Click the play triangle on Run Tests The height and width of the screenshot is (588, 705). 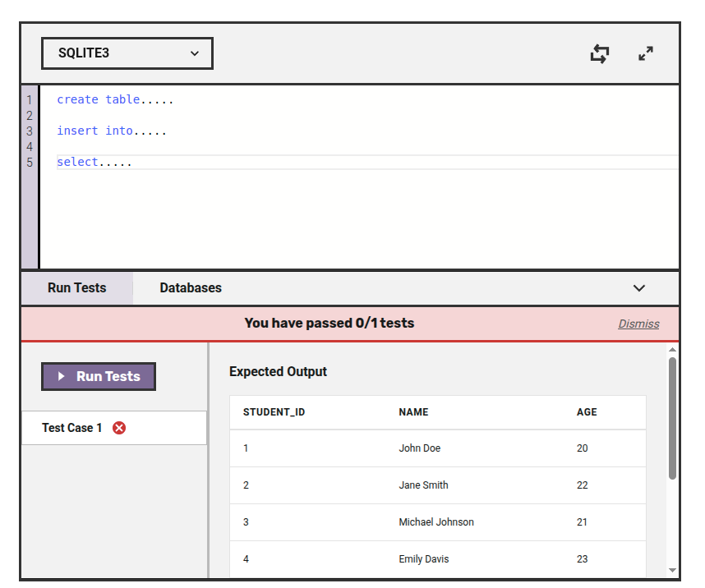pos(62,376)
